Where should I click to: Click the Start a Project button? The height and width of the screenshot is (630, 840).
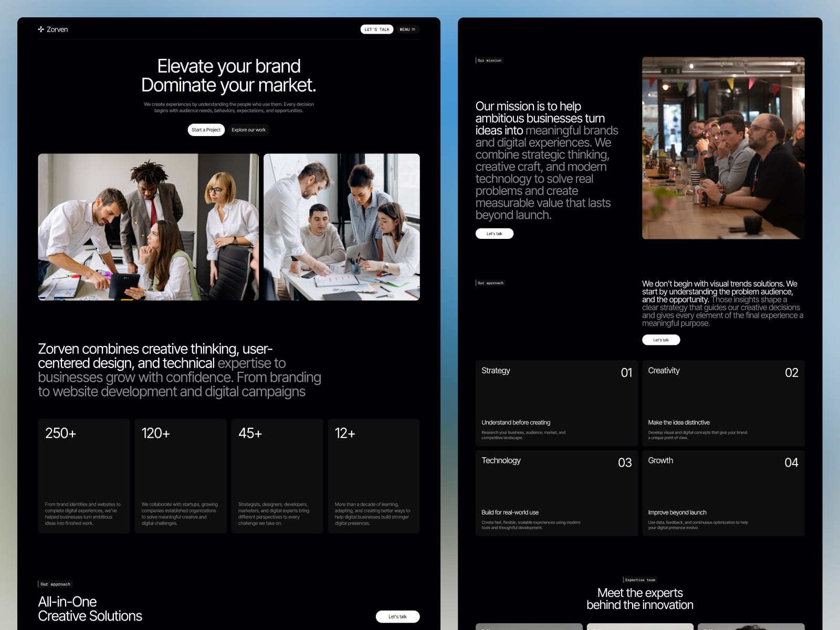point(206,130)
